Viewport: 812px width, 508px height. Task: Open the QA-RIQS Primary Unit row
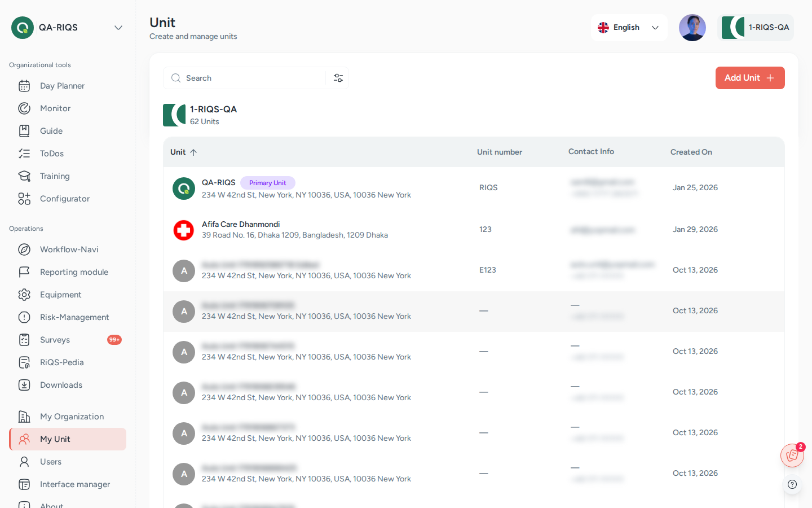point(474,188)
